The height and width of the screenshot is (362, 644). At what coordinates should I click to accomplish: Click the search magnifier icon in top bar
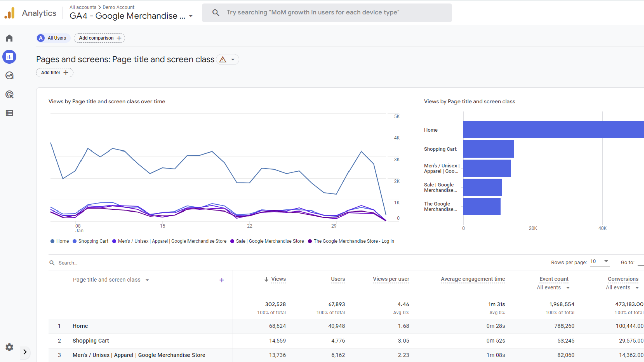coord(216,13)
